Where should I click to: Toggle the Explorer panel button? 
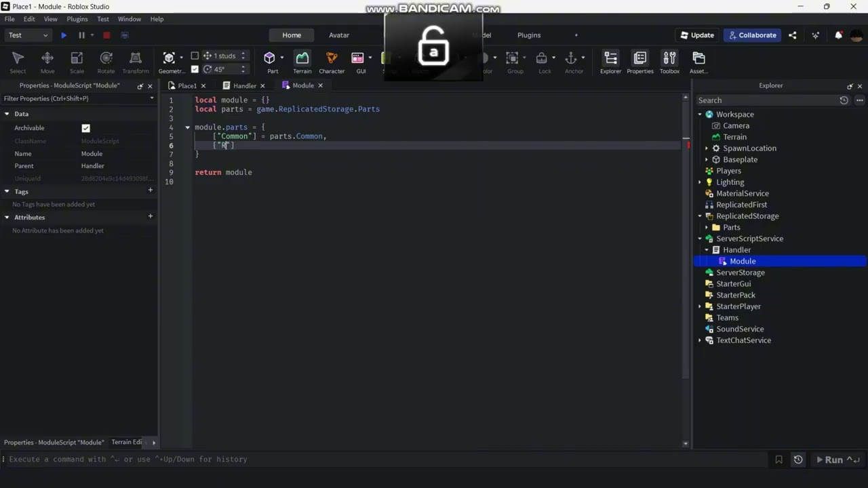610,62
